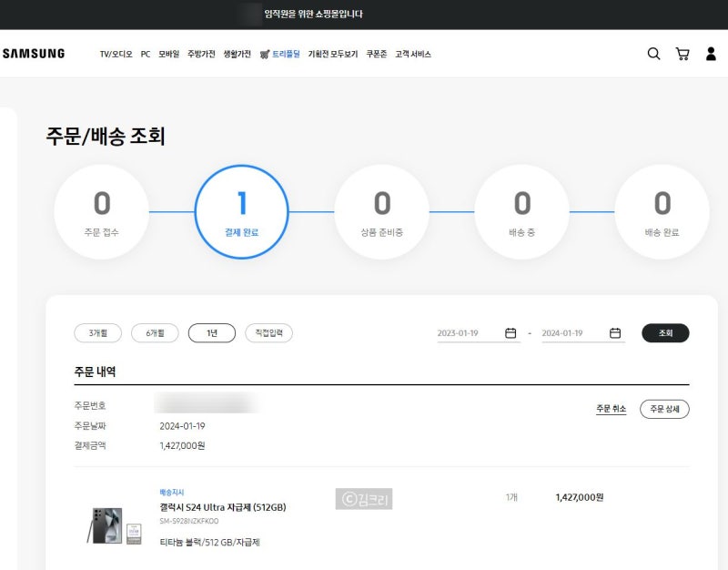Click the Samsung logo
Viewport: 728px width, 570px height.
click(x=34, y=54)
